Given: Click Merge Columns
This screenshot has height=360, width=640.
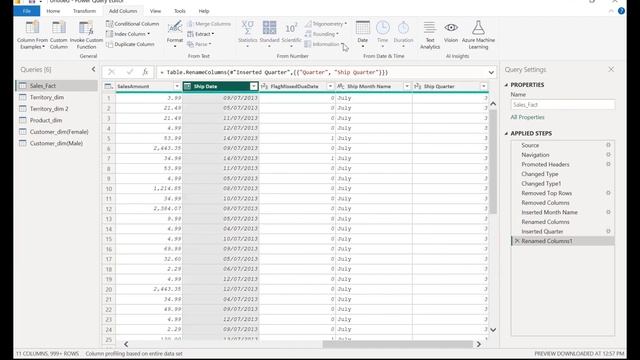Looking at the screenshot, I should pos(209,24).
